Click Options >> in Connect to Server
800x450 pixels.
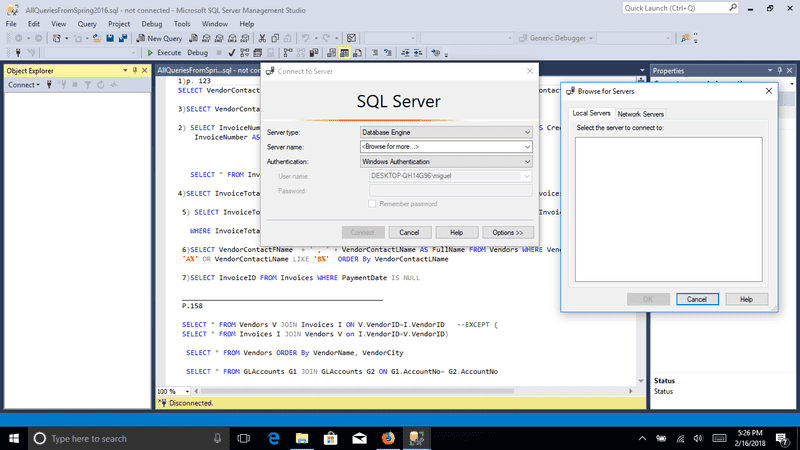coord(507,232)
